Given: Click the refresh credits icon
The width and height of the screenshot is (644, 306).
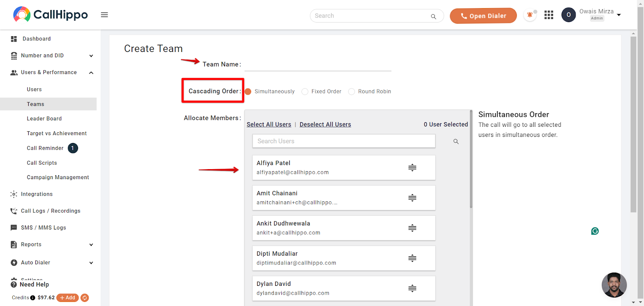Looking at the screenshot, I should point(85,298).
